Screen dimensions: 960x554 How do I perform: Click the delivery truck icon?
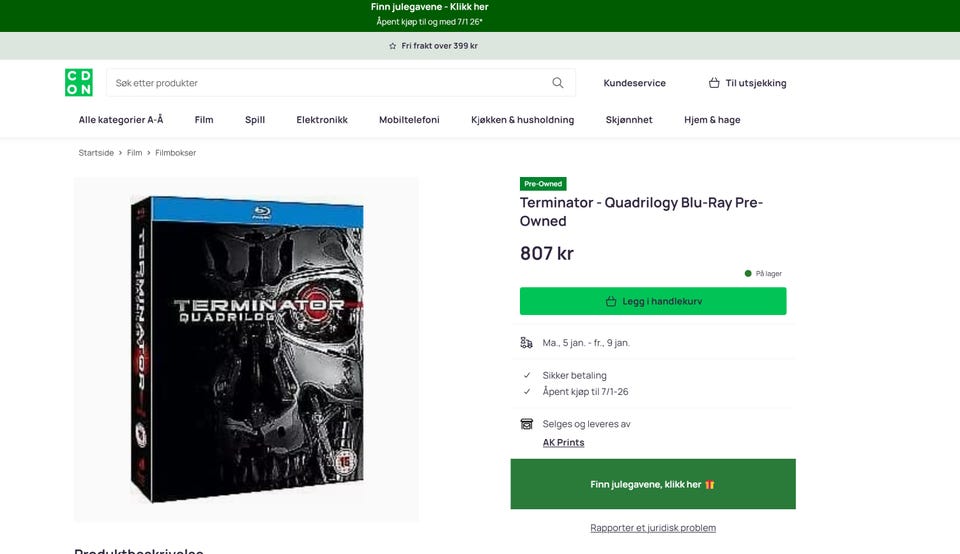pos(526,343)
